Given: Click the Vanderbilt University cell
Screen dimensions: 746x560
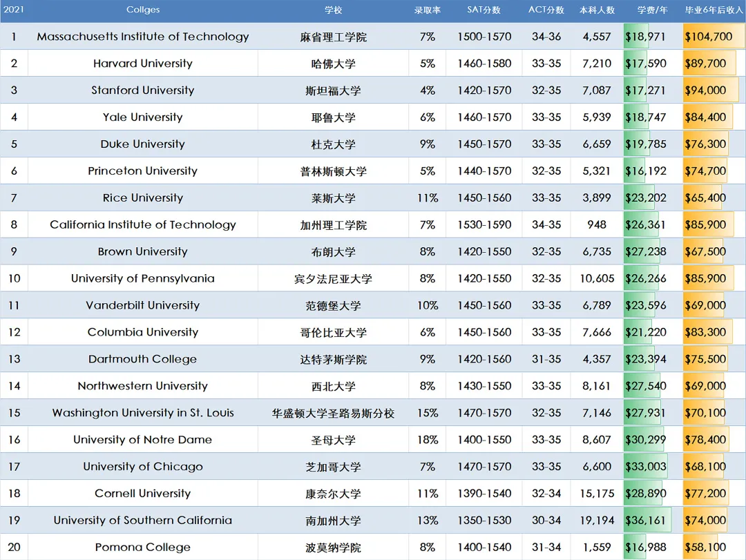Looking at the screenshot, I should pos(143,305).
